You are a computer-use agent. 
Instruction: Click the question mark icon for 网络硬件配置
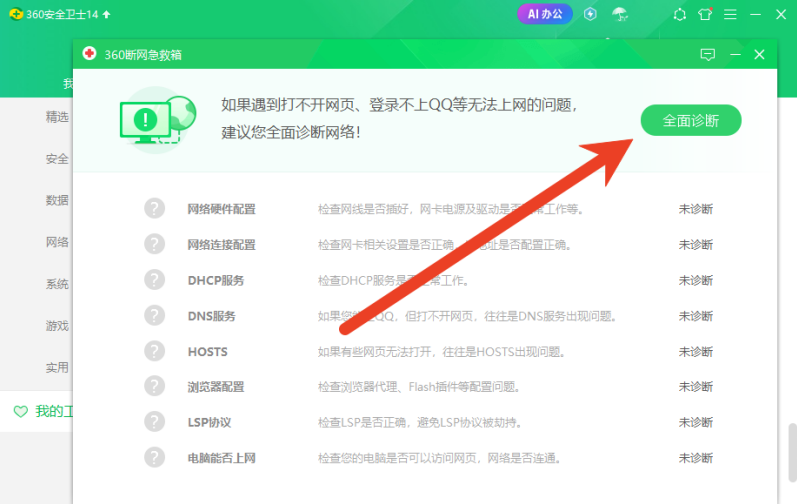coord(155,209)
